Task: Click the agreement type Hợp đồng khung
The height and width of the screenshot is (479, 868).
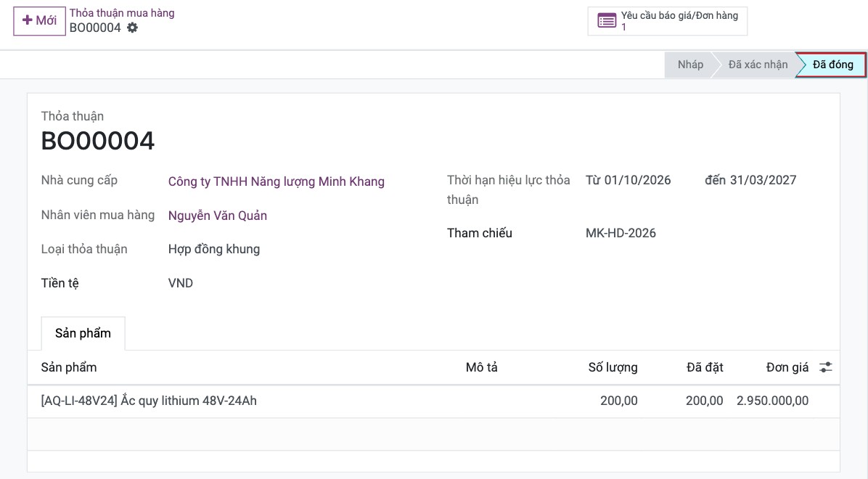Action: [213, 249]
